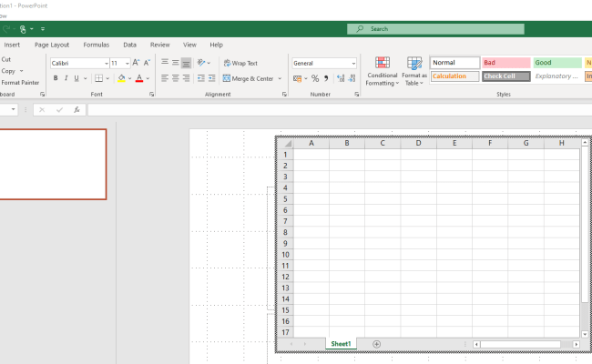The height and width of the screenshot is (364, 592).
Task: Open Alignment settings dialog launcher
Action: point(284,95)
